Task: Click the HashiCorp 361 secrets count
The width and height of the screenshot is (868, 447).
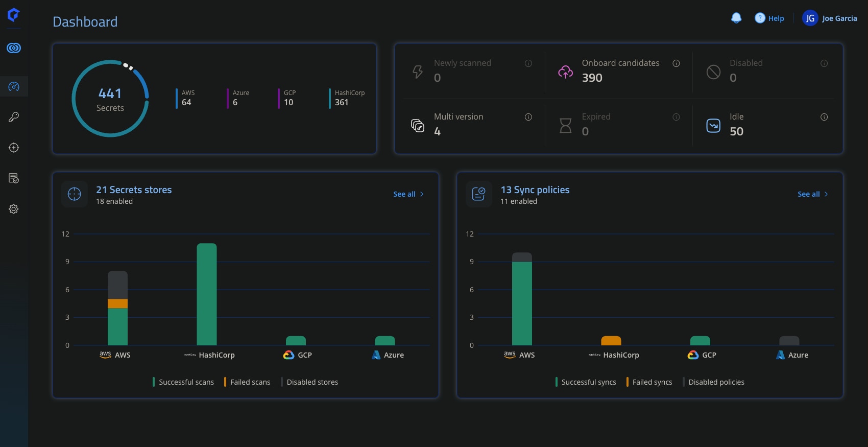Action: 348,98
